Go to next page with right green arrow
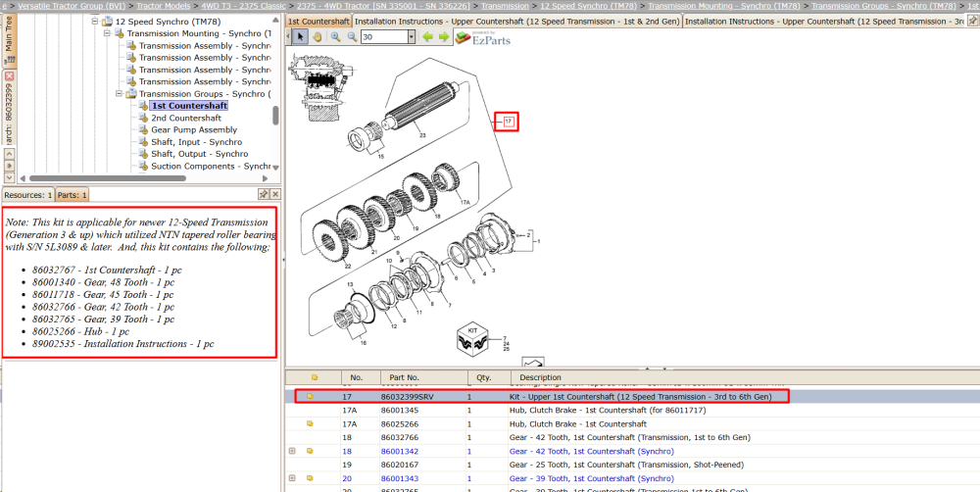980x492 pixels. click(443, 37)
